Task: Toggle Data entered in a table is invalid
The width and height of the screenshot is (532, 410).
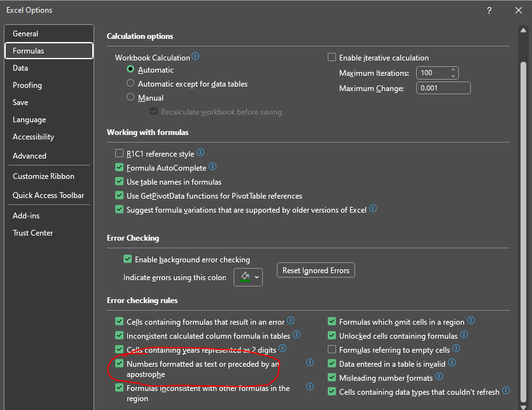Action: [332, 364]
